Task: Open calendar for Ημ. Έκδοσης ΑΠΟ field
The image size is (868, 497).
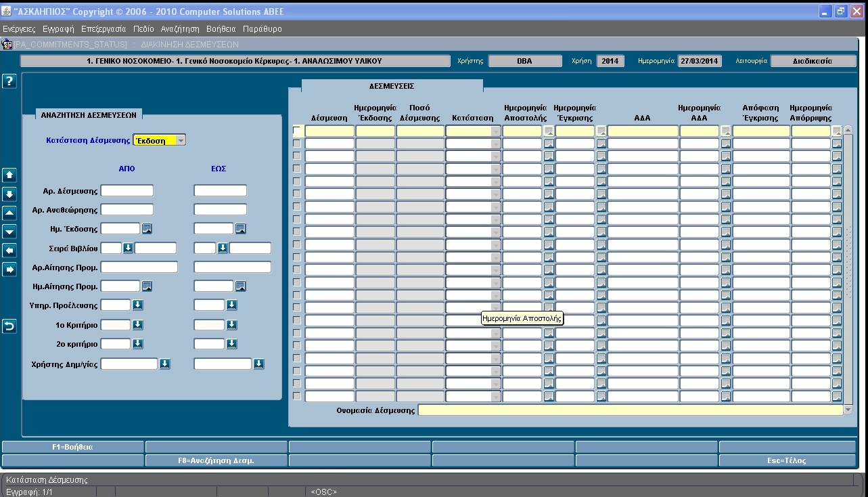Action: click(147, 228)
